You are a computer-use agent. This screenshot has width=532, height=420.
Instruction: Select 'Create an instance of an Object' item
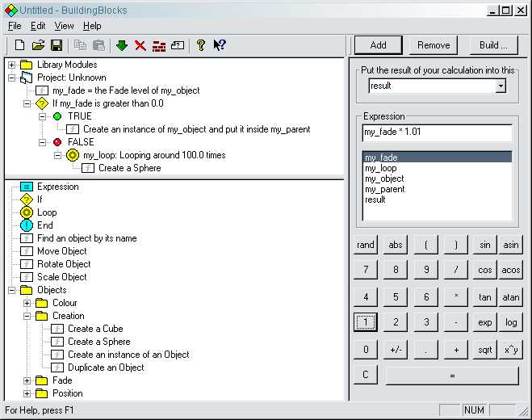128,355
